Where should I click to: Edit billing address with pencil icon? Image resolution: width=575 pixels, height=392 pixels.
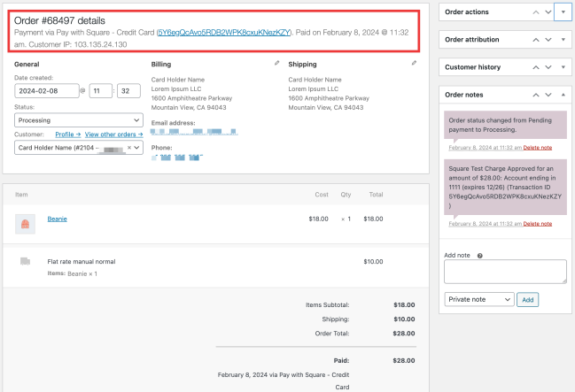click(277, 64)
